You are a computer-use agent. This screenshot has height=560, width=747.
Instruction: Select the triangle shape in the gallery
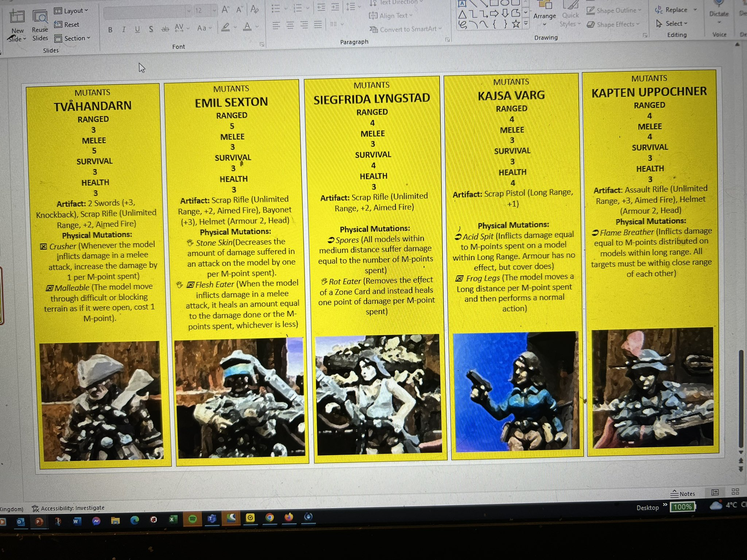pyautogui.click(x=462, y=15)
